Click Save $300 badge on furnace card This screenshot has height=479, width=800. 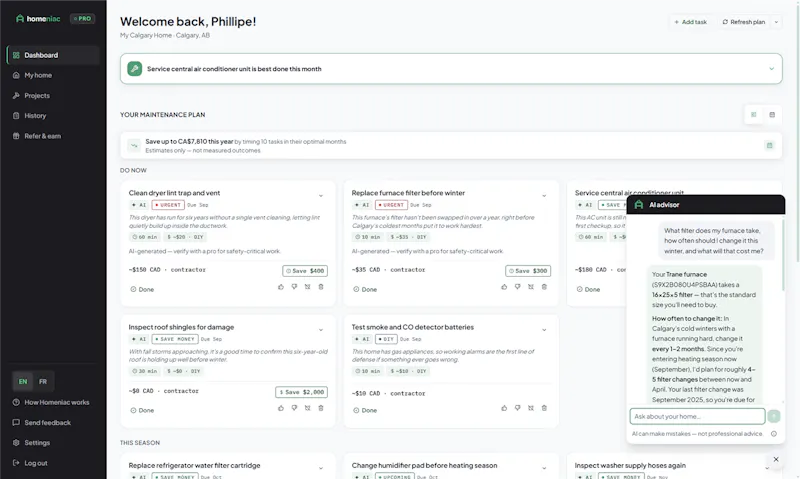point(528,271)
